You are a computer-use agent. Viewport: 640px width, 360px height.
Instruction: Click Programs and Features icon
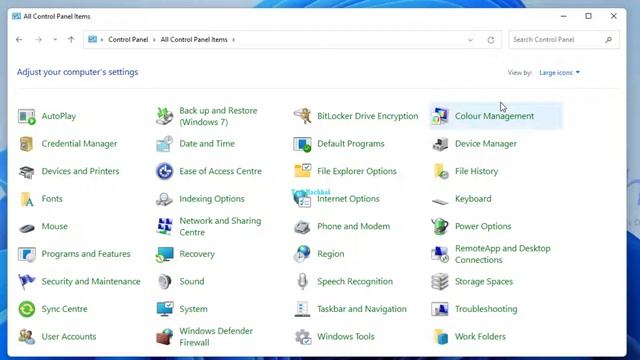coord(27,254)
